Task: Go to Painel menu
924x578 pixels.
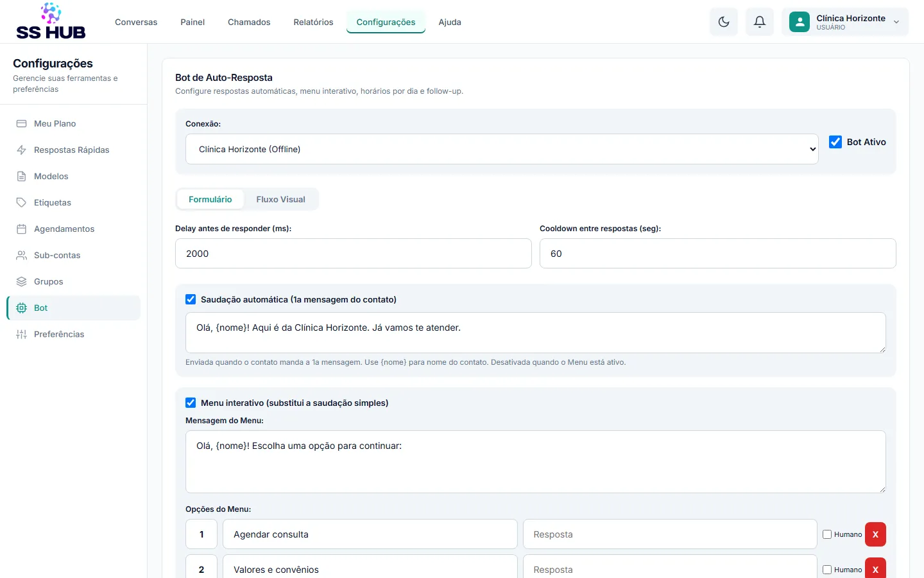Action: pos(193,22)
